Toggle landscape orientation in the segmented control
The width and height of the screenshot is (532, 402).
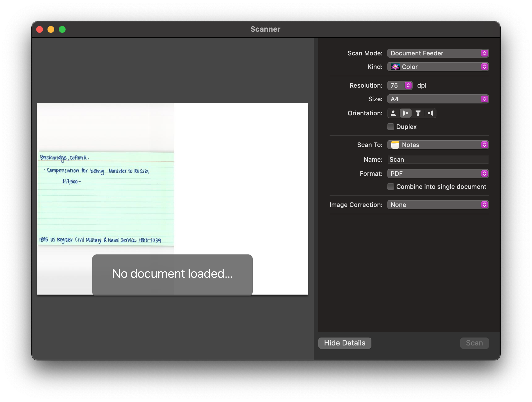click(405, 113)
